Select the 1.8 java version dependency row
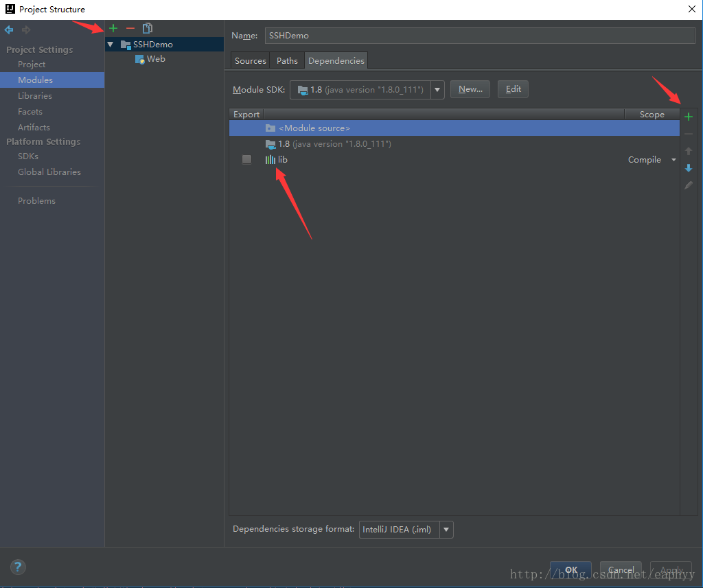This screenshot has width=703, height=588. (x=454, y=144)
